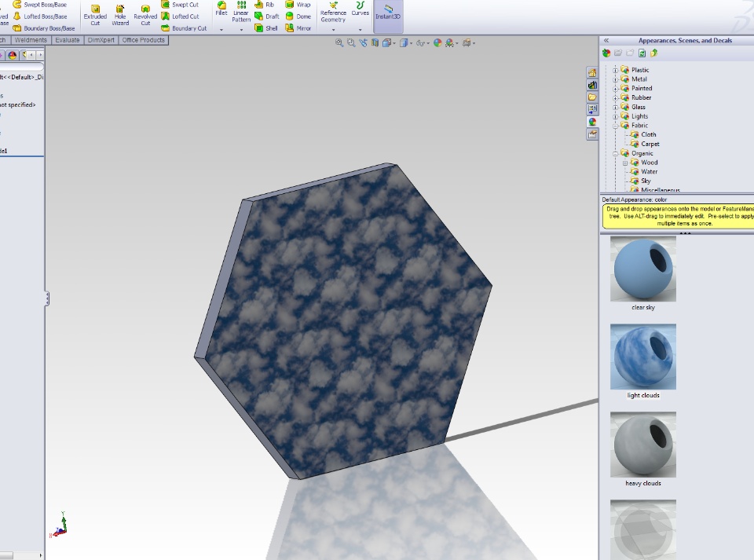Open SolidWorks Resources task pane tab
The width and height of the screenshot is (754, 560).
(592, 73)
